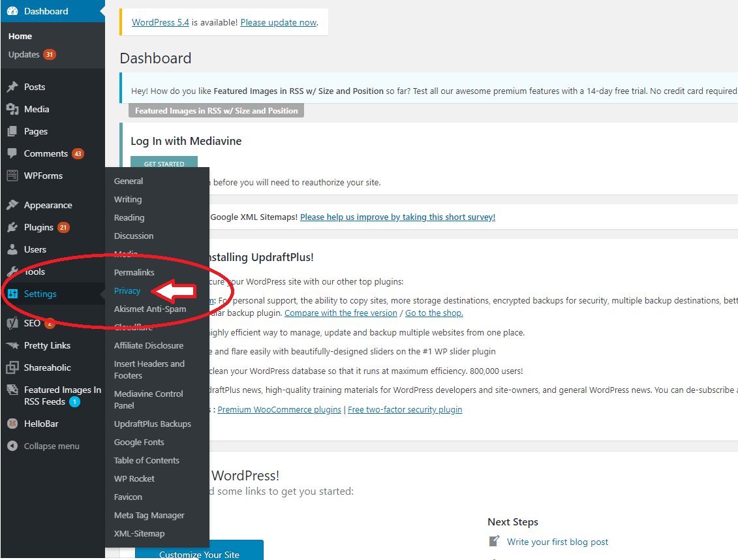
Task: Go to Home in the Dashboard submenu
Action: (x=20, y=37)
